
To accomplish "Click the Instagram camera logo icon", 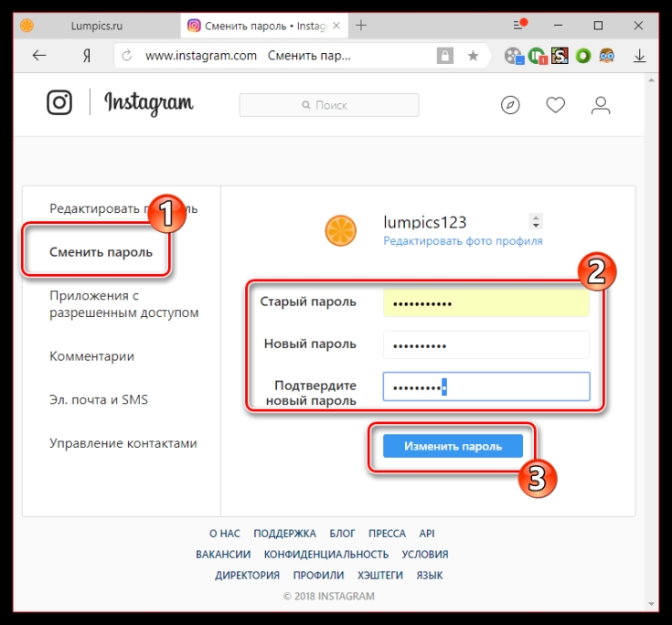I will (x=59, y=102).
